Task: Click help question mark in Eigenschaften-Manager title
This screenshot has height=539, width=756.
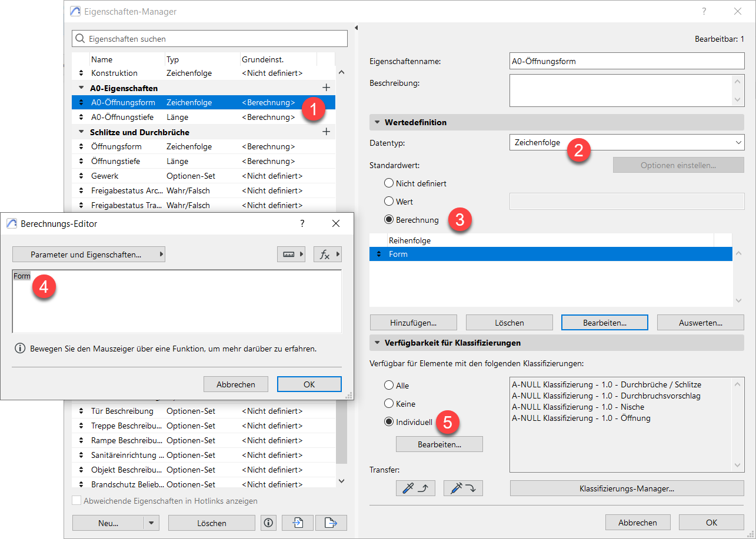Action: pyautogui.click(x=704, y=11)
